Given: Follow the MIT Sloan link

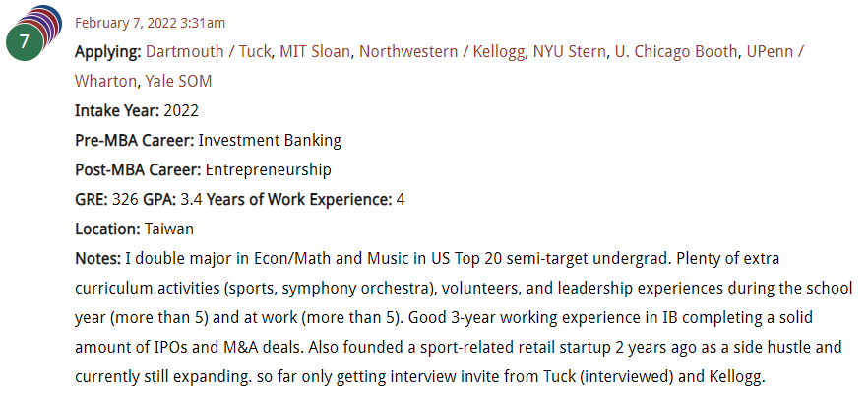Looking at the screenshot, I should (315, 51).
